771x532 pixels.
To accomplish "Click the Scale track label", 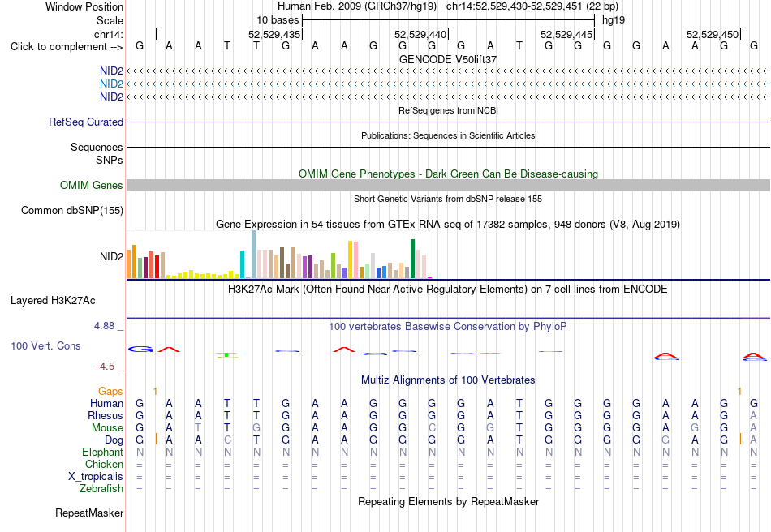I will point(110,20).
